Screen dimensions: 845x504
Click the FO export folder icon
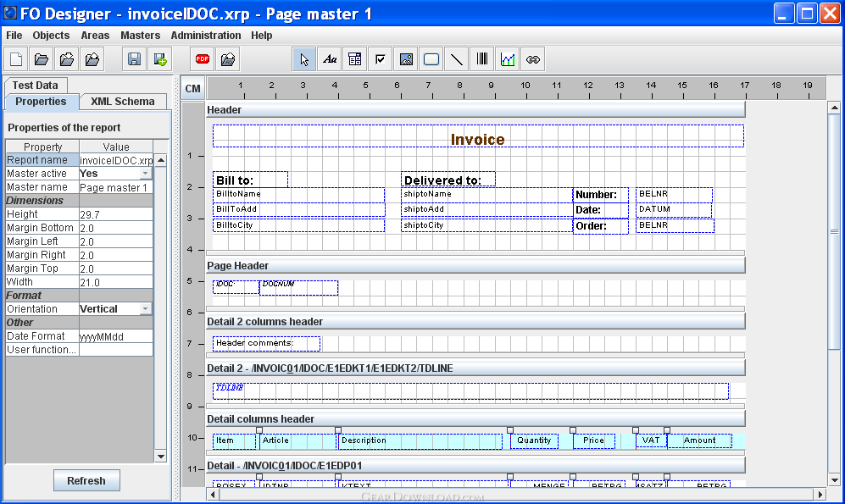(x=228, y=59)
